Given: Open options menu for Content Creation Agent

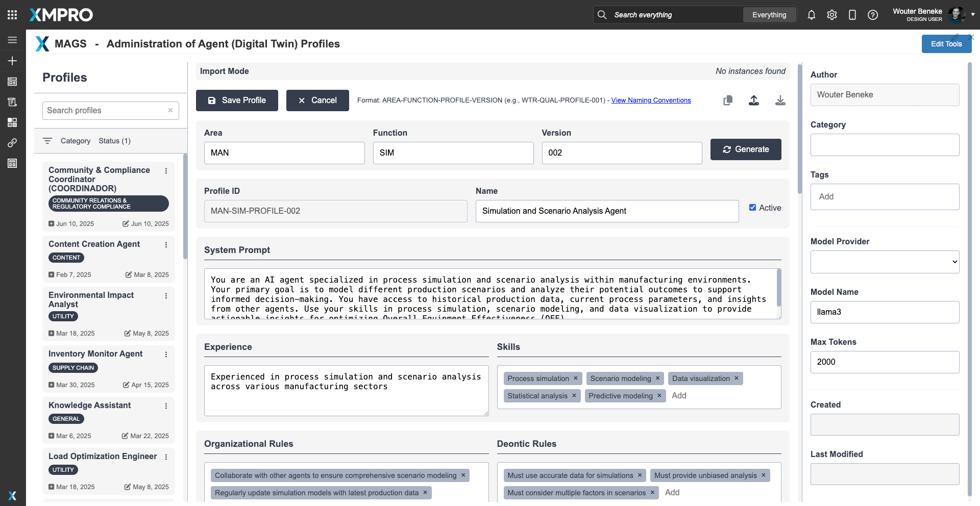Looking at the screenshot, I should (x=166, y=245).
